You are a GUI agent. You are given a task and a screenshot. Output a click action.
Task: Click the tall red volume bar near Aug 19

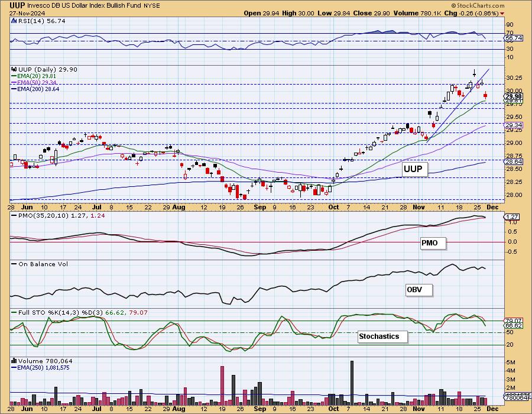click(x=222, y=386)
